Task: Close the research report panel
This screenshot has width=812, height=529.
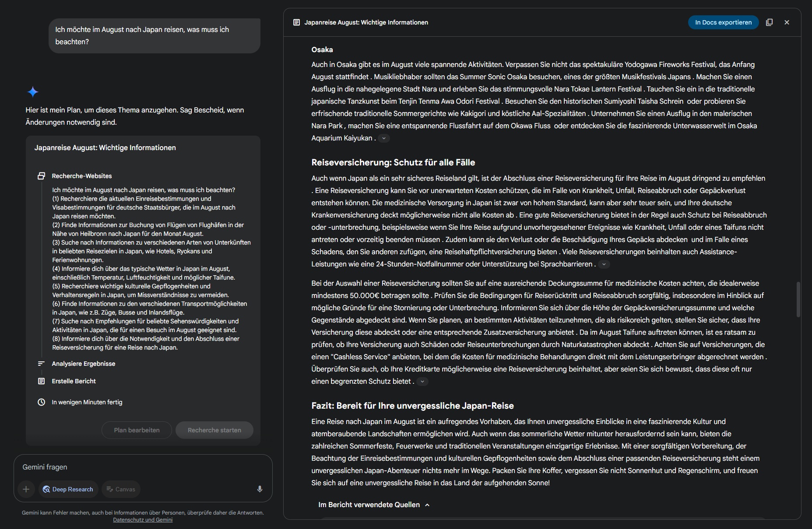Action: [787, 22]
